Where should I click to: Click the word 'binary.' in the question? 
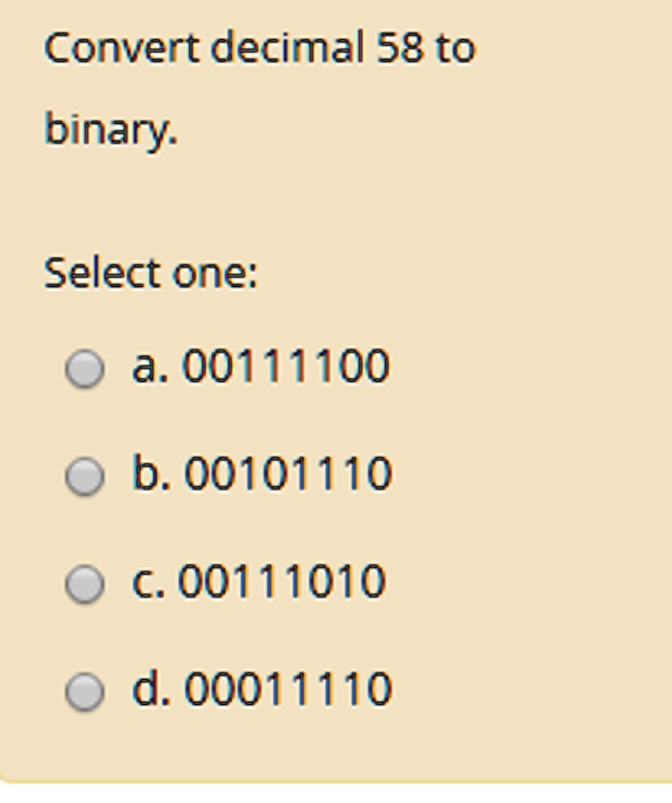point(111,129)
